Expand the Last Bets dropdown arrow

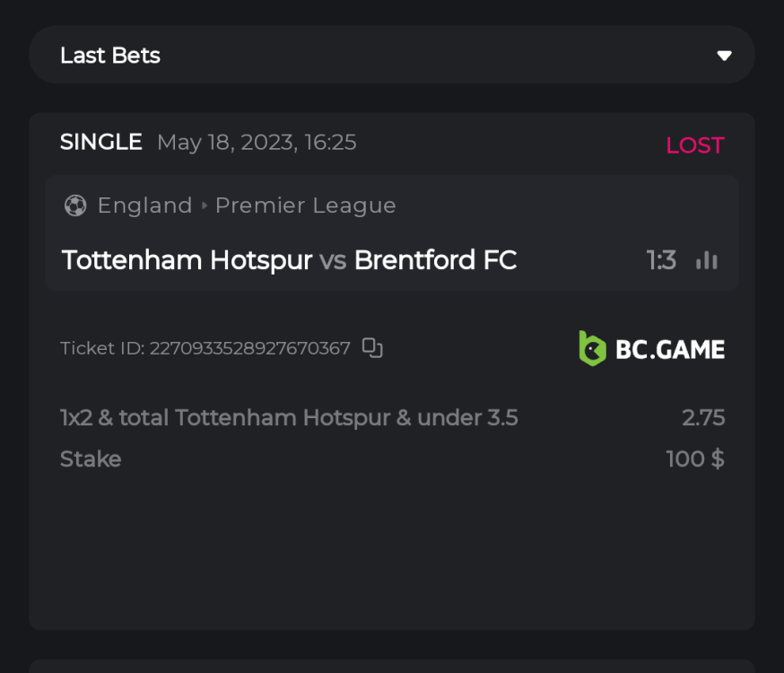click(x=724, y=56)
